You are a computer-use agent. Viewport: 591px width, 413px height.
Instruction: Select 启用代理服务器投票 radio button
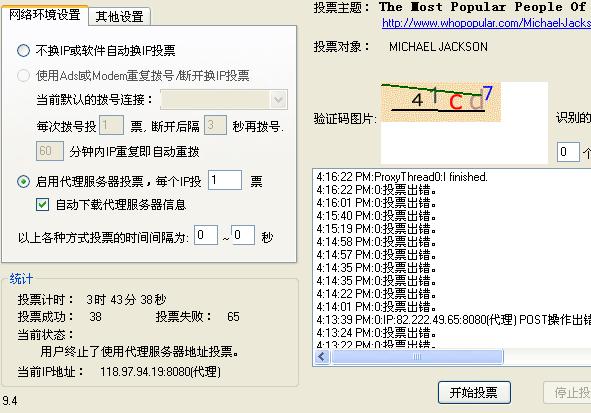click(x=23, y=182)
